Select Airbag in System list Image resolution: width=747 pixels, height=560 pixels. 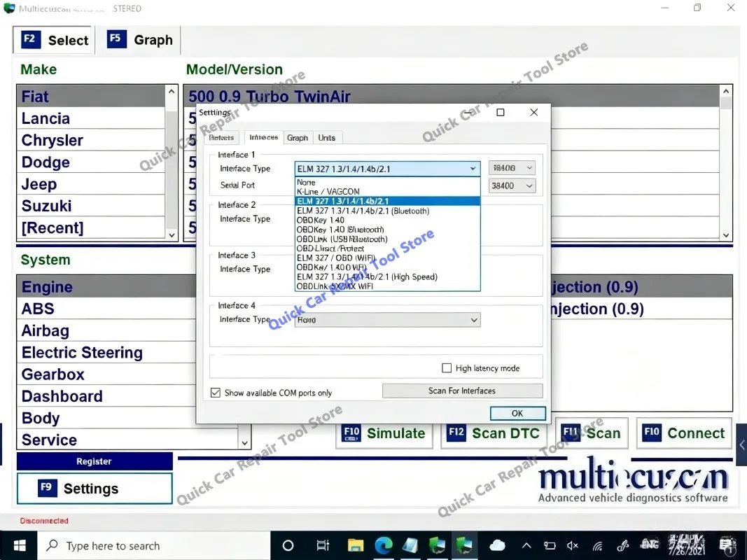click(x=106, y=330)
